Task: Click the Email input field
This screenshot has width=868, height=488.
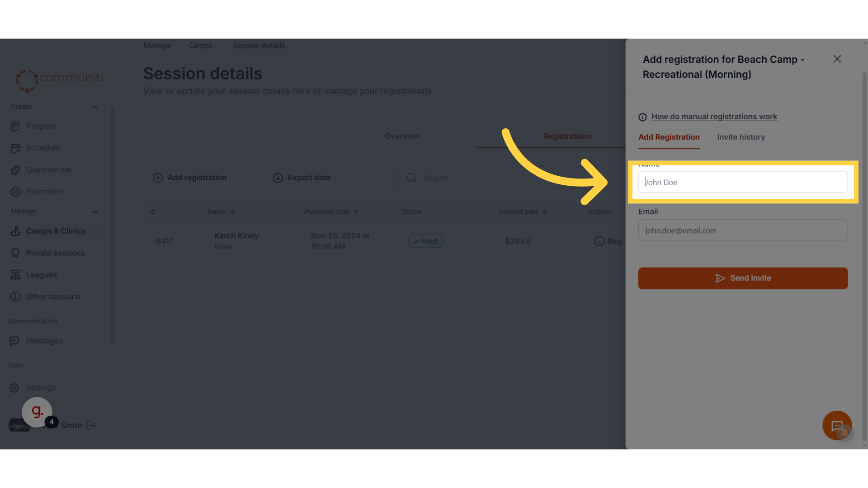Action: [743, 230]
